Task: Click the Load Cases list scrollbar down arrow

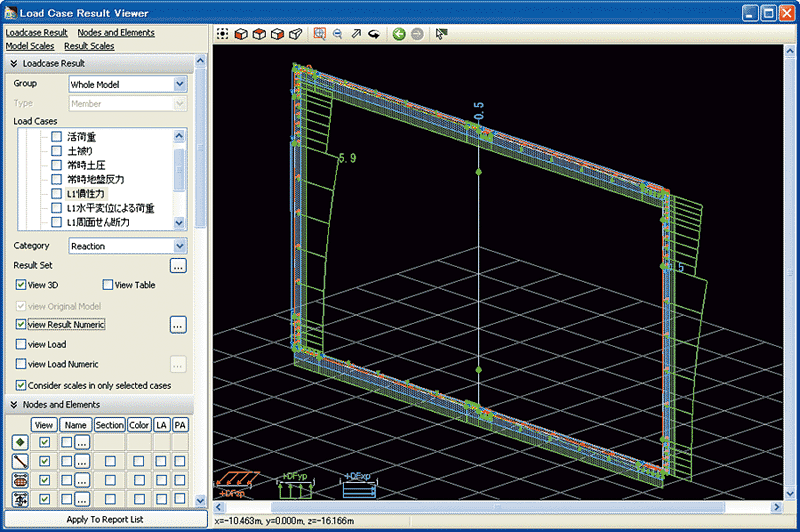Action: click(179, 224)
